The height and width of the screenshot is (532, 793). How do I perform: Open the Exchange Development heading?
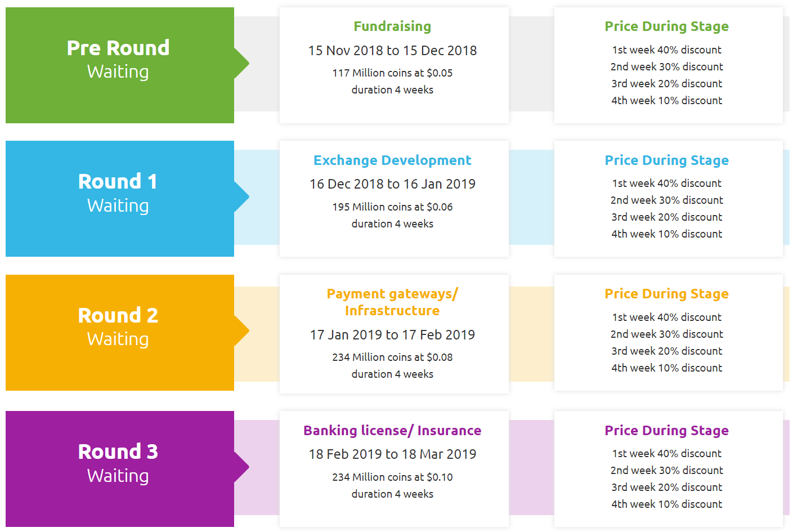pos(392,160)
